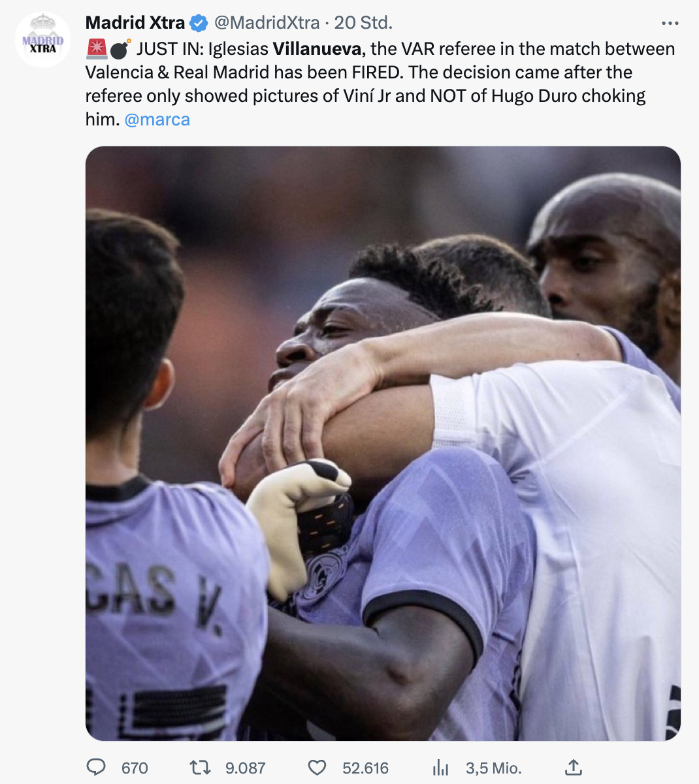Viewport: 699px width, 784px height.
Task: Open the @marca mention link
Action: click(x=157, y=120)
